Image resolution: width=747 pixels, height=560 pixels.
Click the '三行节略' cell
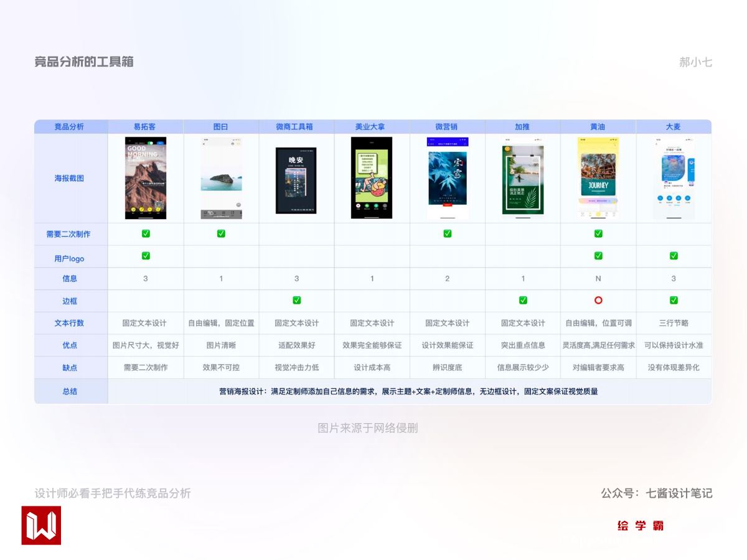point(674,323)
